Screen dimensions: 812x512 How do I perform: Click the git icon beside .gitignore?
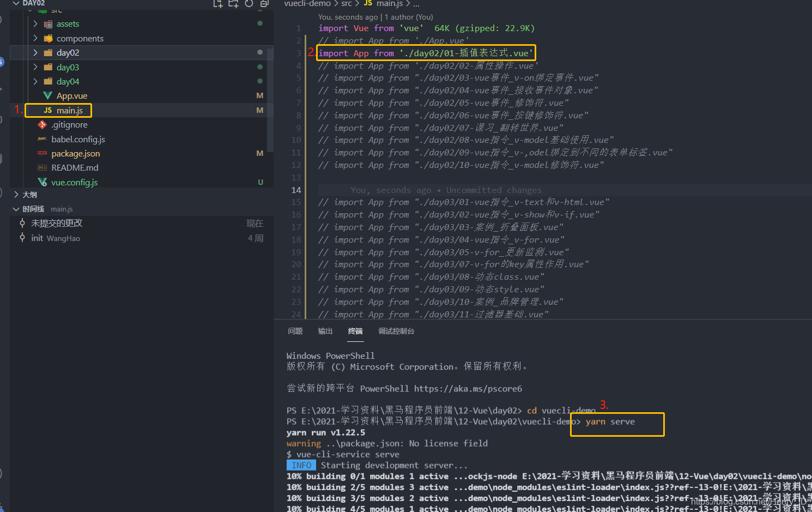[43, 125]
